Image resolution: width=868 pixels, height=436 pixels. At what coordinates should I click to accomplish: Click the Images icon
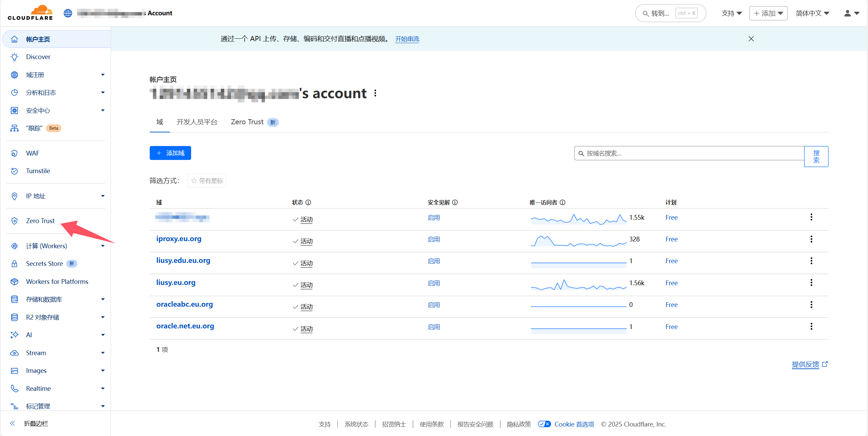14,370
